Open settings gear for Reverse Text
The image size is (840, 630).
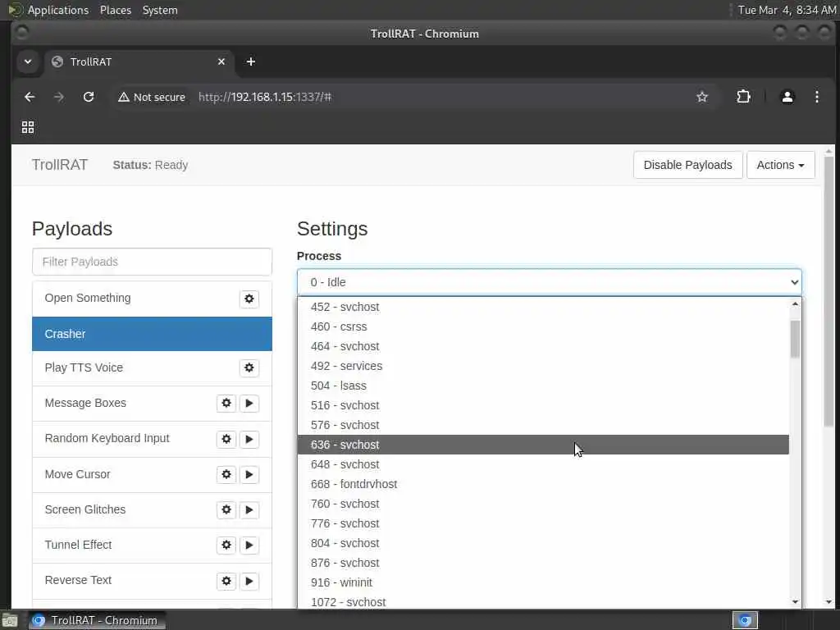pos(226,581)
